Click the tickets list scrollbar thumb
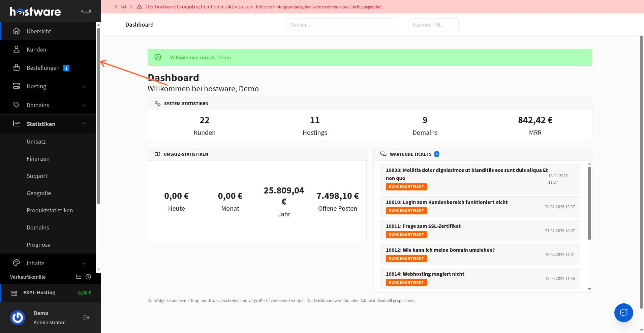 click(589, 203)
